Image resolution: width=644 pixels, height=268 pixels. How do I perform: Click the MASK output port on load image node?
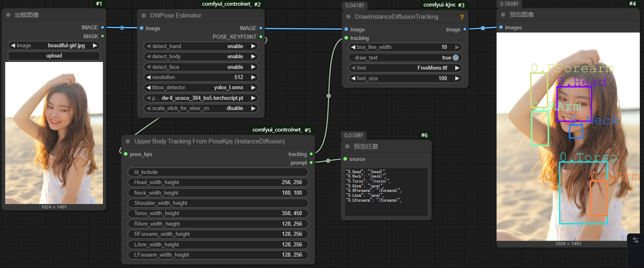(x=102, y=36)
